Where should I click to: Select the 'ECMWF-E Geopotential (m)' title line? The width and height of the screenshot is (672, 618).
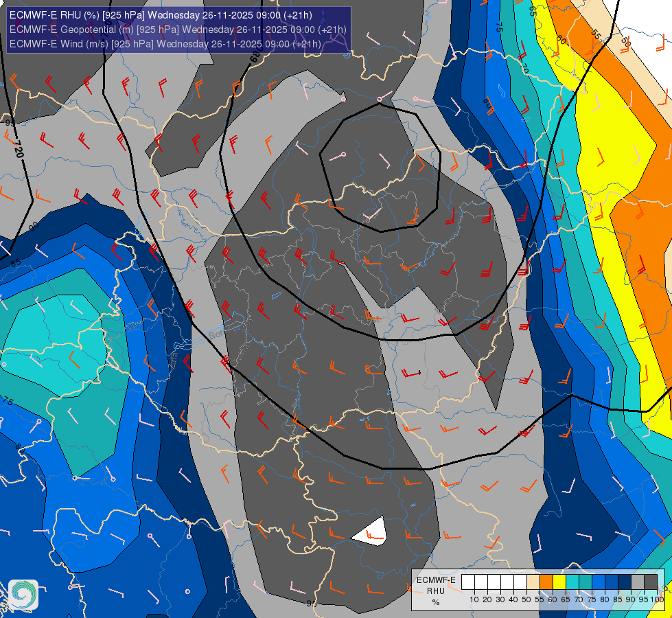pos(178,30)
